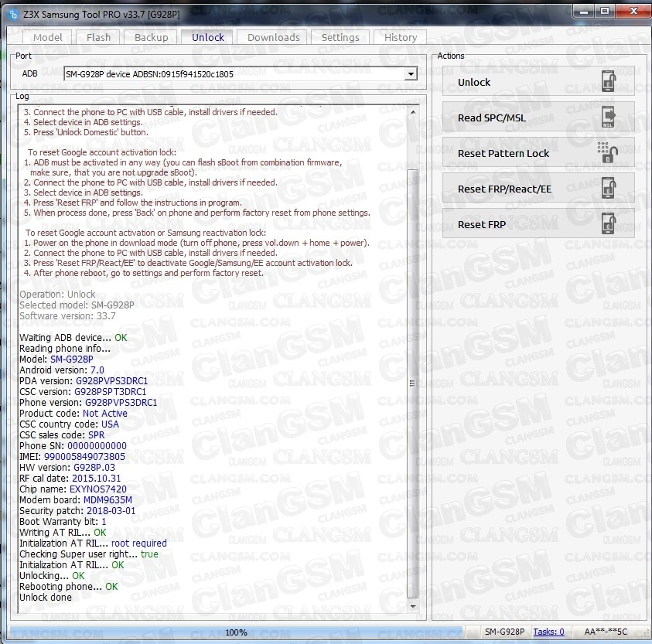Go to the Downloads tab
The height and width of the screenshot is (644, 652).
[x=273, y=37]
